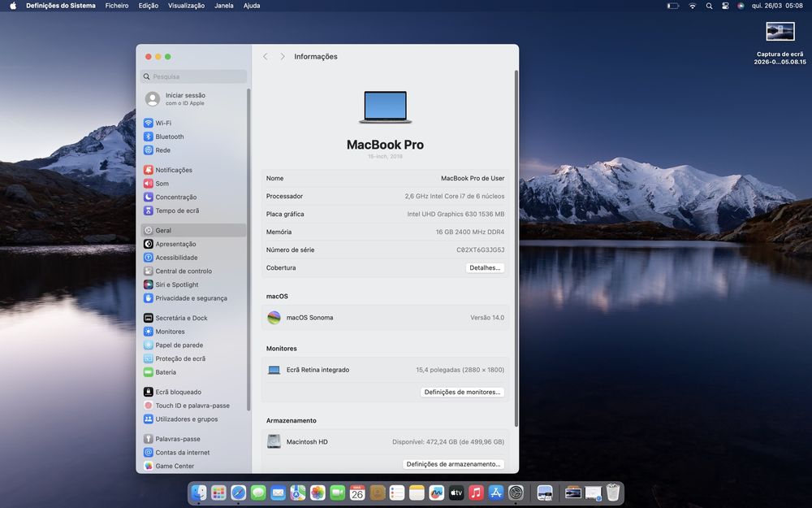Click Iniciar sessão com o ID Apple

click(x=193, y=99)
